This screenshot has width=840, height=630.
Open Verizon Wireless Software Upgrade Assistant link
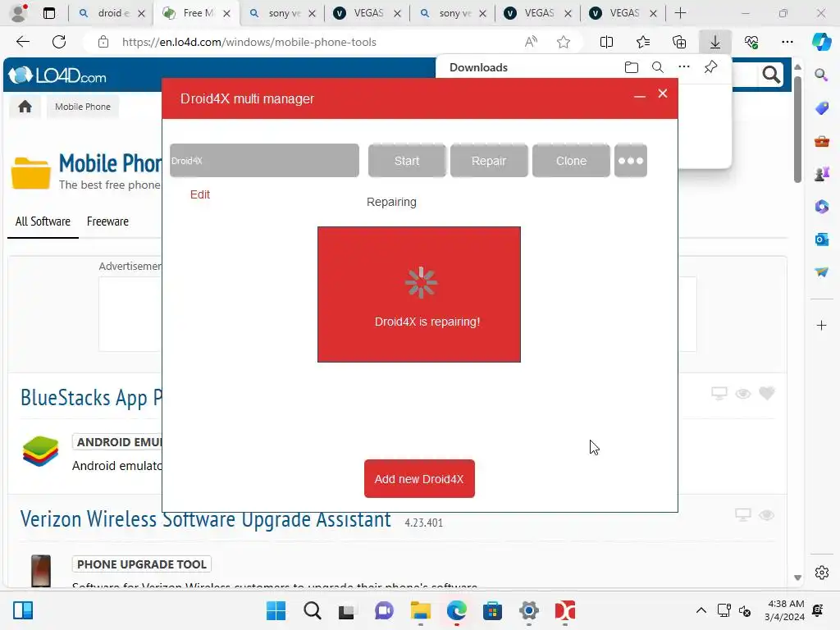coord(206,519)
